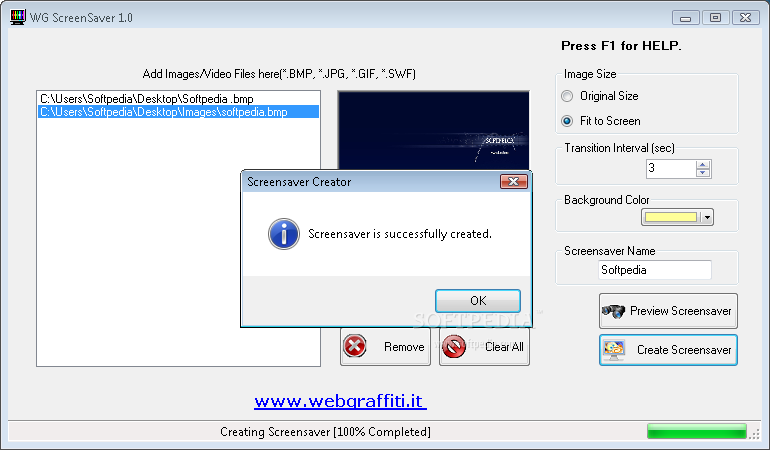Click the binoculars Preview Screensaver icon
Image resolution: width=770 pixels, height=450 pixels.
(613, 311)
